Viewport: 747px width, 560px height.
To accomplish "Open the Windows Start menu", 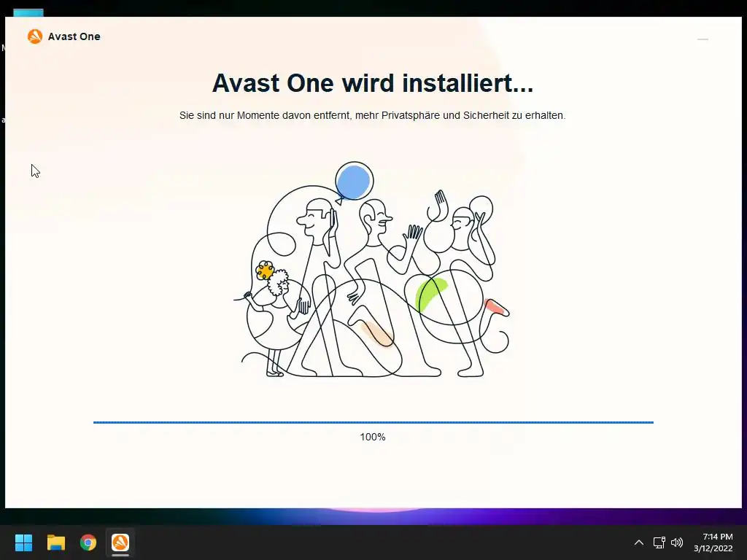I will point(23,542).
